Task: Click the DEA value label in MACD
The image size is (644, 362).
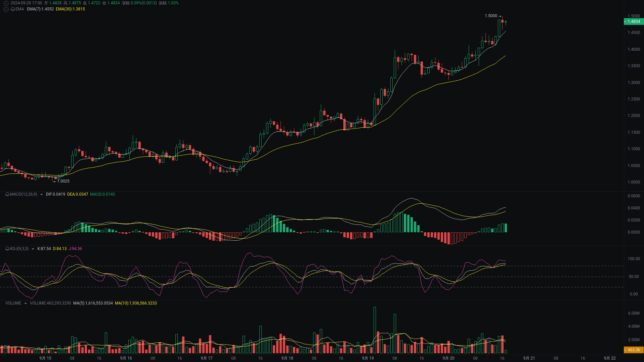Action: (x=78, y=194)
